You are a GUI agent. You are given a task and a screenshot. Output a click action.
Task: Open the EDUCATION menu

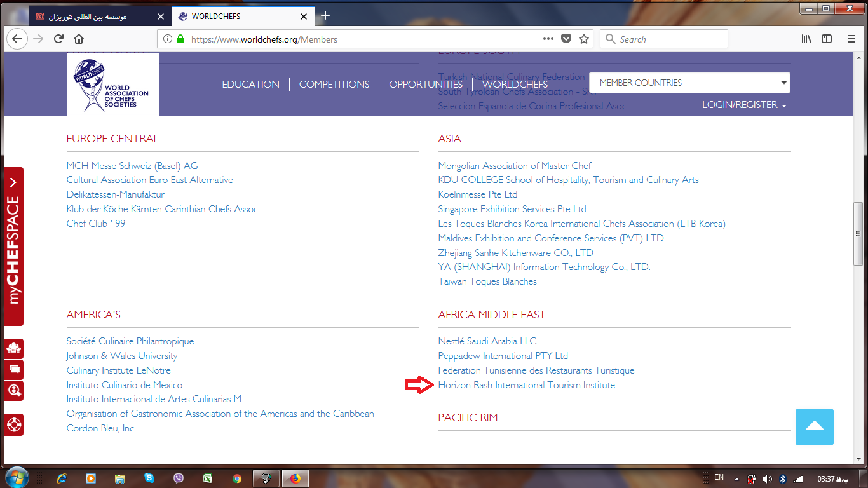(250, 84)
